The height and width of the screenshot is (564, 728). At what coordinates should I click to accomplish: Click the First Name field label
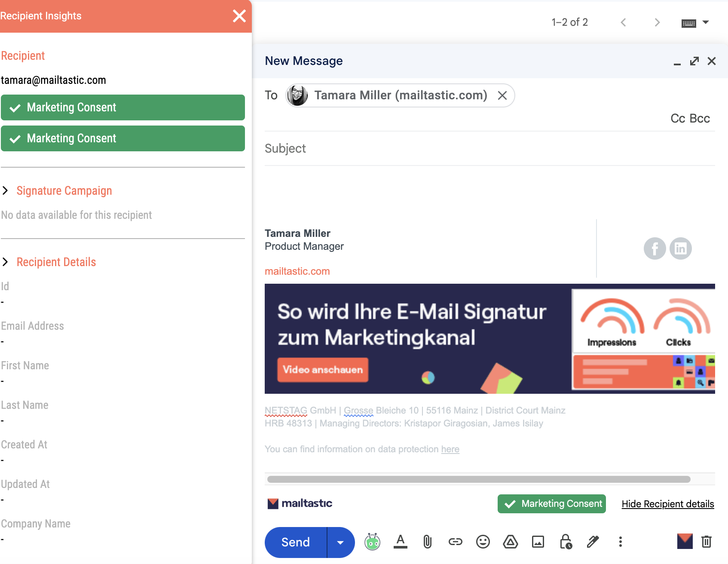coord(25,365)
